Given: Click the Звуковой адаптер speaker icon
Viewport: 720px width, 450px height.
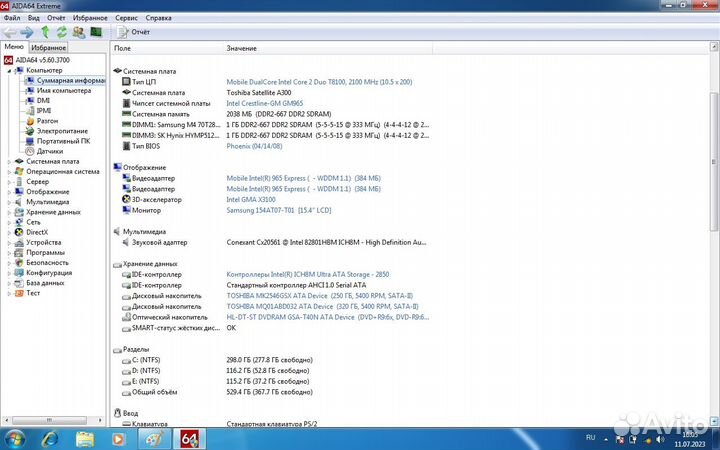Looking at the screenshot, I should (x=125, y=242).
